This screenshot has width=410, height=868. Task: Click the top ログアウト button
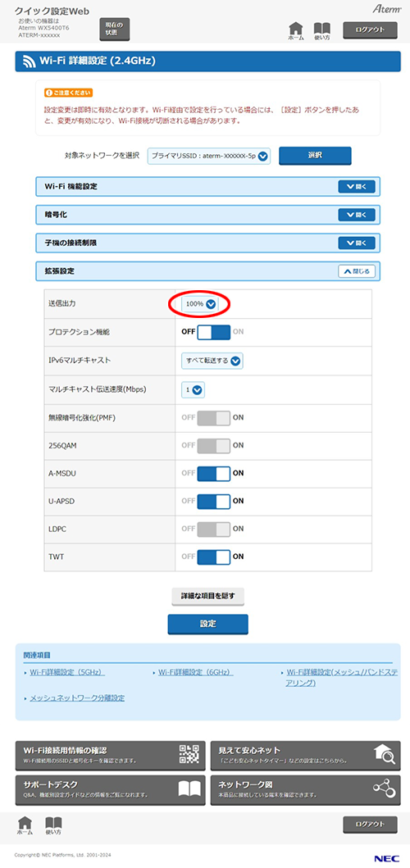370,30
